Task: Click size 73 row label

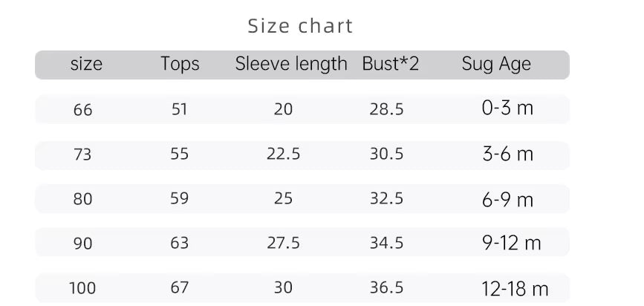Action: coord(83,154)
